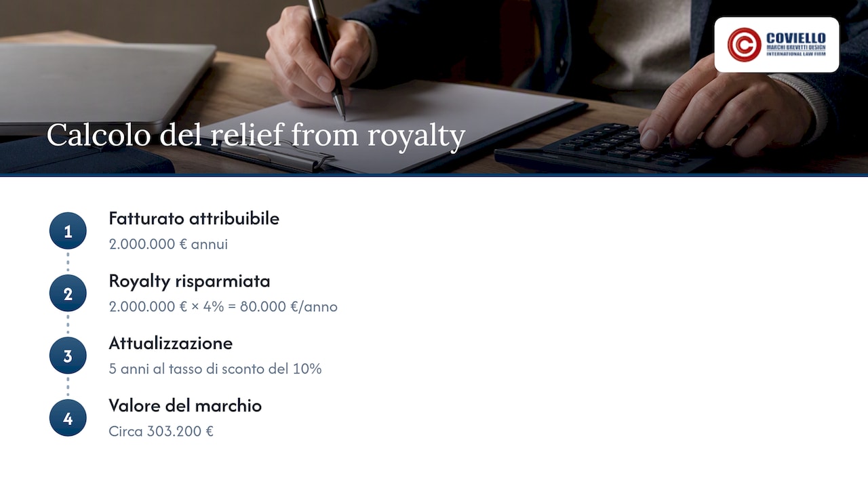Select the step 1 circle icon
The image size is (868, 488).
68,231
